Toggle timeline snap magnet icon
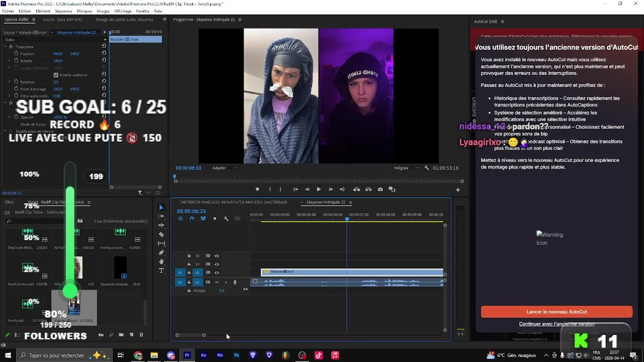644x362 pixels. click(192, 219)
